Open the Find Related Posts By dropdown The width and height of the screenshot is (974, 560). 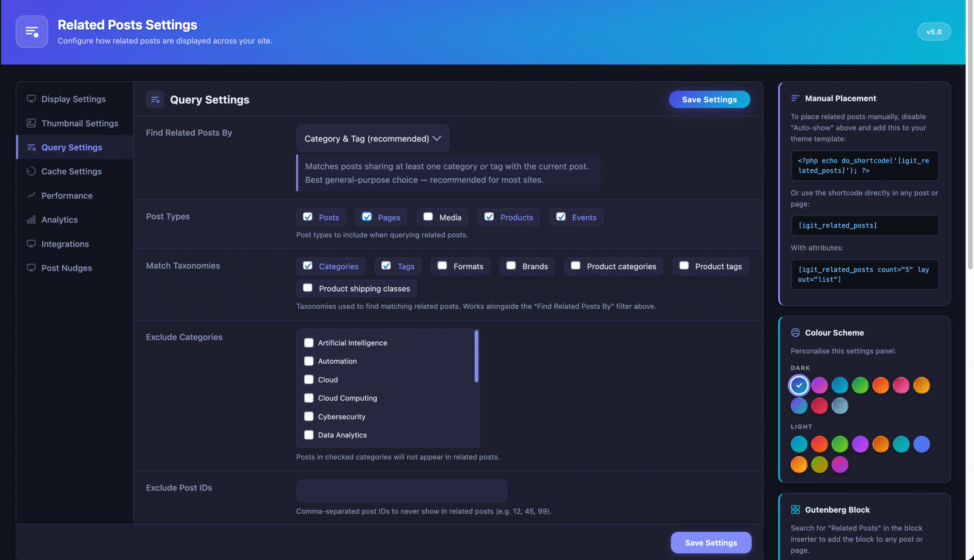point(372,138)
